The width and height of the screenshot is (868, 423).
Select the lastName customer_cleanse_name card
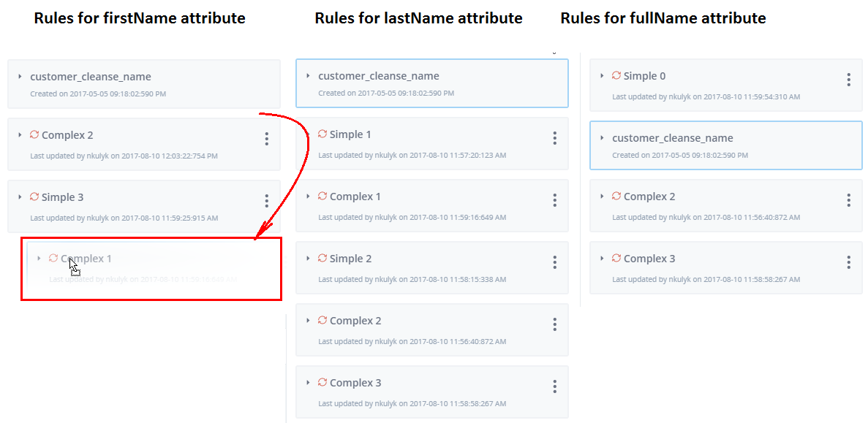tap(432, 83)
